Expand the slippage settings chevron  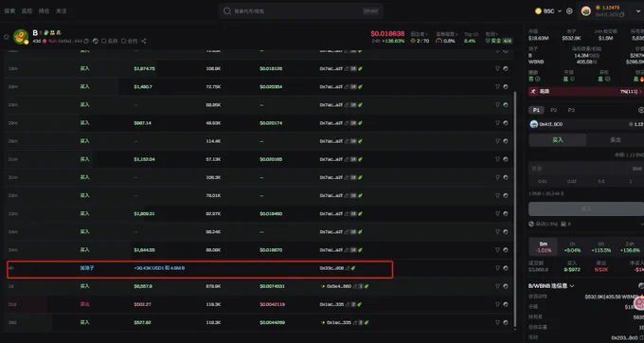tap(641, 224)
